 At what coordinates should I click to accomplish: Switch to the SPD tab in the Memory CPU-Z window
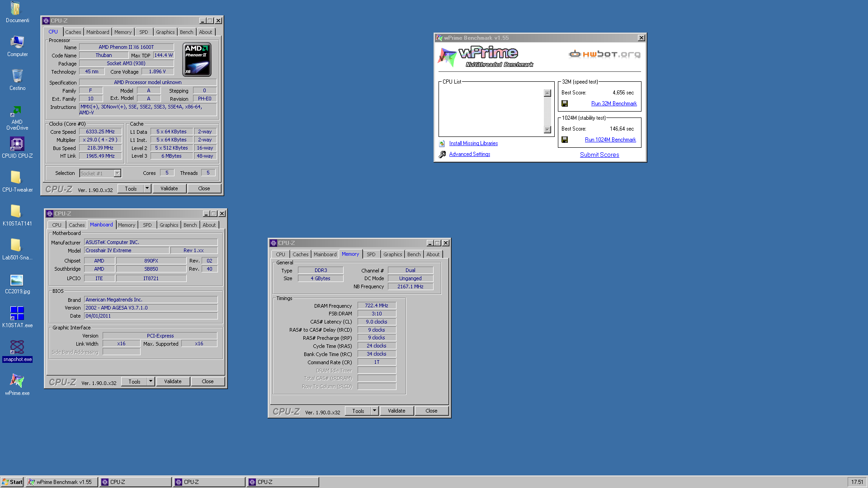tap(371, 254)
